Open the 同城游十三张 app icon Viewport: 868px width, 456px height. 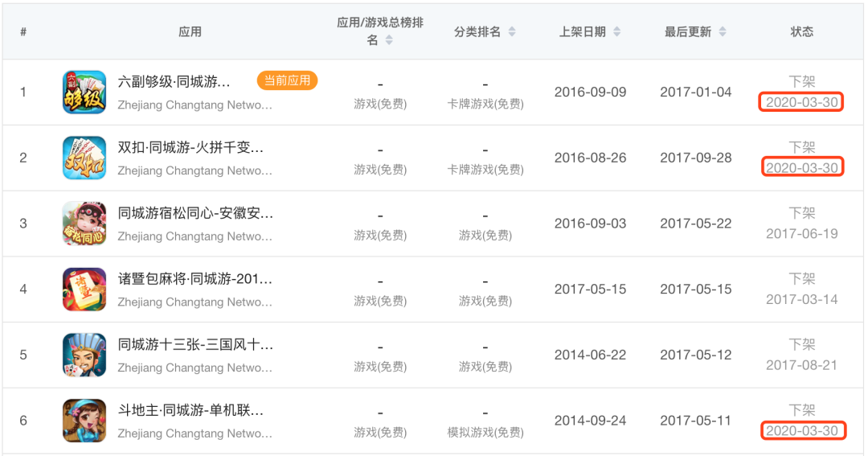[84, 355]
